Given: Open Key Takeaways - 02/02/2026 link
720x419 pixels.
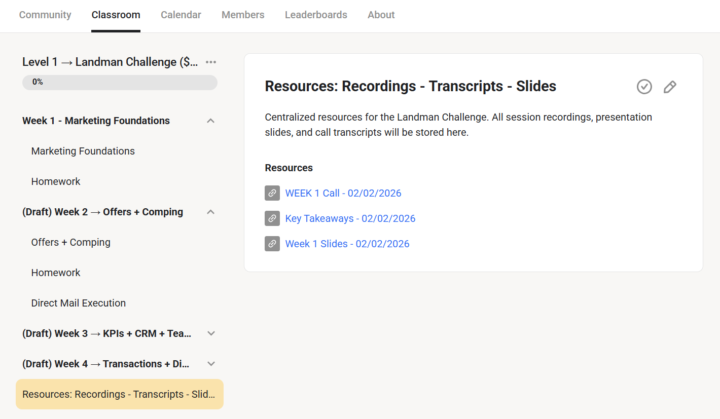Looking at the screenshot, I should 350,218.
